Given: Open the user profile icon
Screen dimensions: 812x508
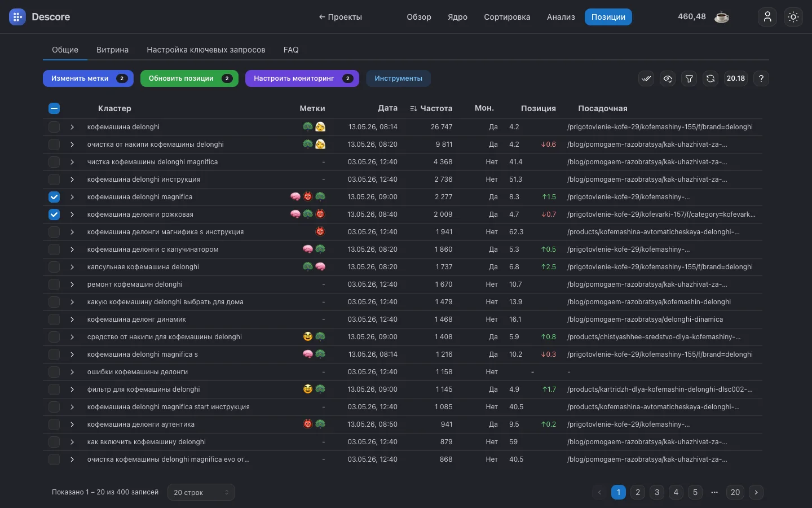Looking at the screenshot, I should point(767,17).
